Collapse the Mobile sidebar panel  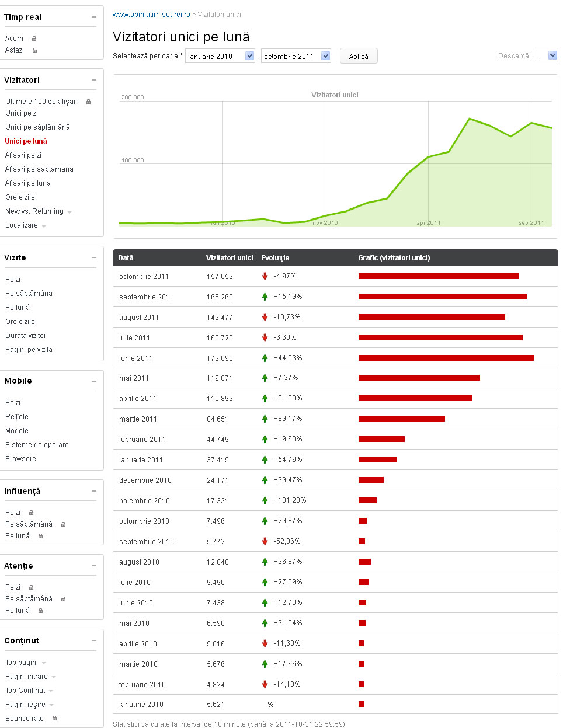pos(94,381)
